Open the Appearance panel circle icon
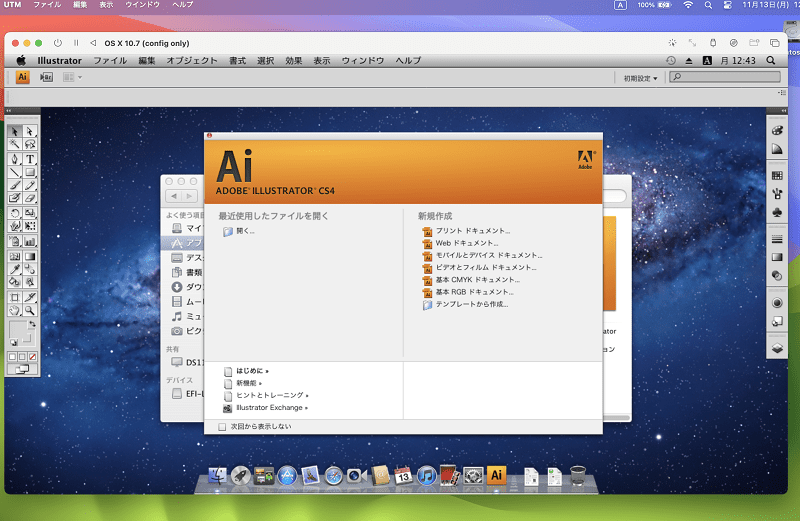The image size is (800, 521). coord(777,303)
